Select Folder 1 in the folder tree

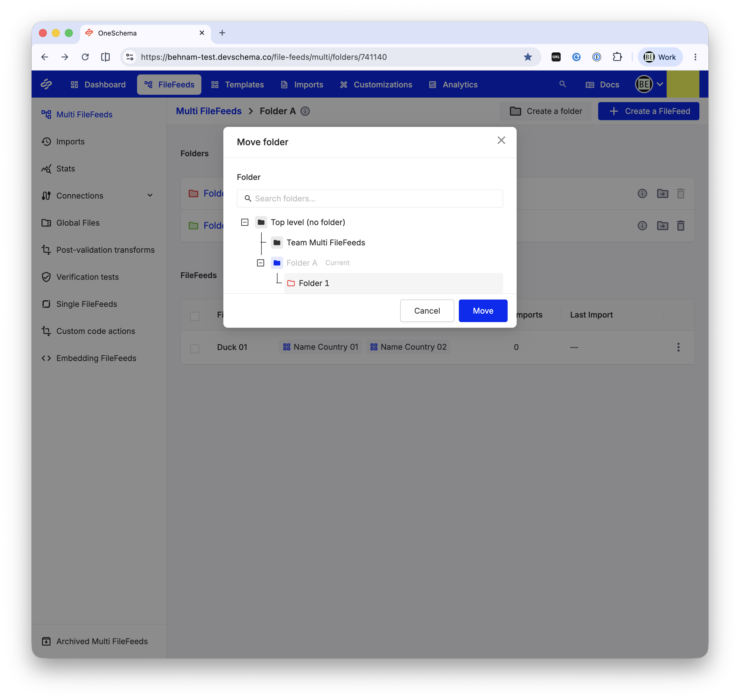393,283
